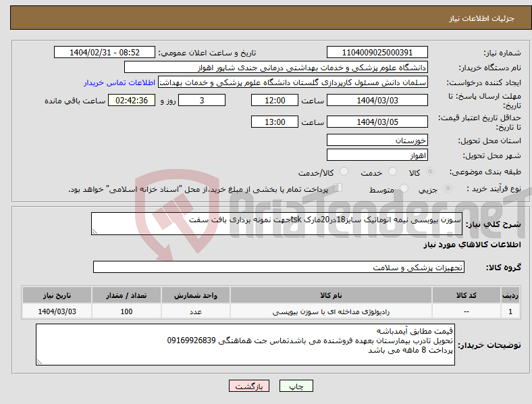Click the گروه کالا field تجهیزات پزشکی

pyautogui.click(x=279, y=267)
